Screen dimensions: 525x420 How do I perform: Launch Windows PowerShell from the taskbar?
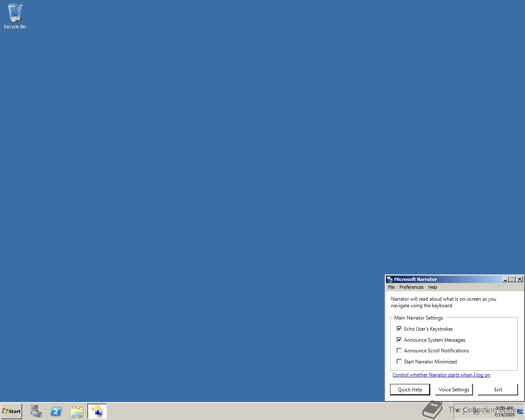click(x=56, y=411)
